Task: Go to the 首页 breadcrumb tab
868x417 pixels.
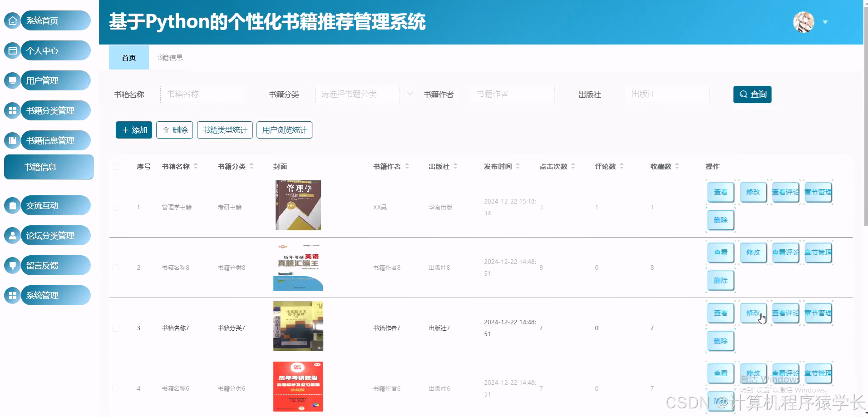Action: (129, 58)
